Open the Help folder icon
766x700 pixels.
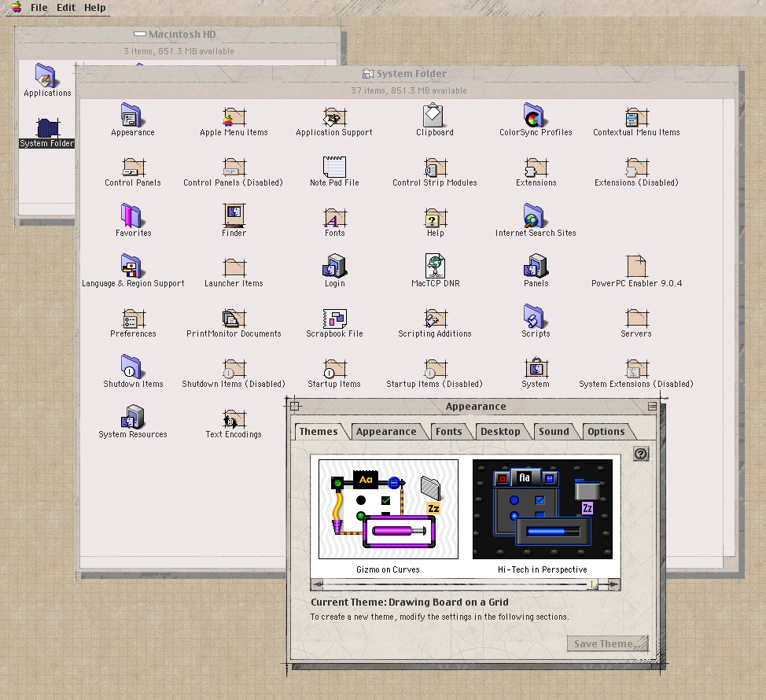435,218
